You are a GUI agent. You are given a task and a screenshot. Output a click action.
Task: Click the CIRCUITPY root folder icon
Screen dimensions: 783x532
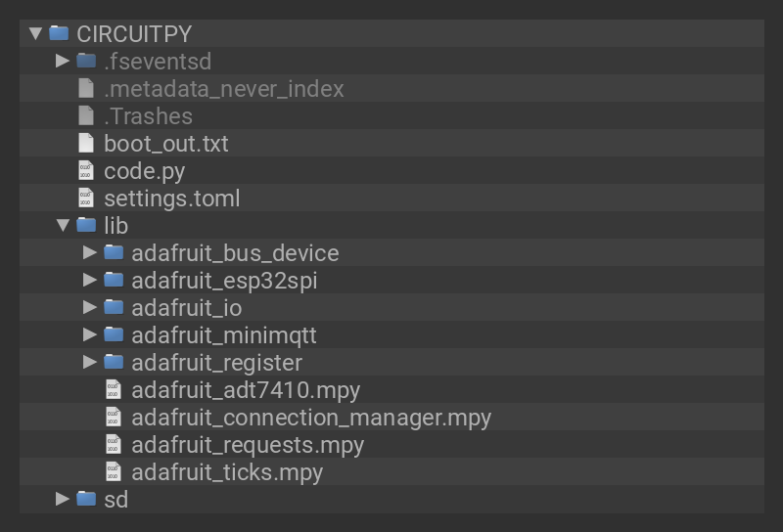point(59,33)
